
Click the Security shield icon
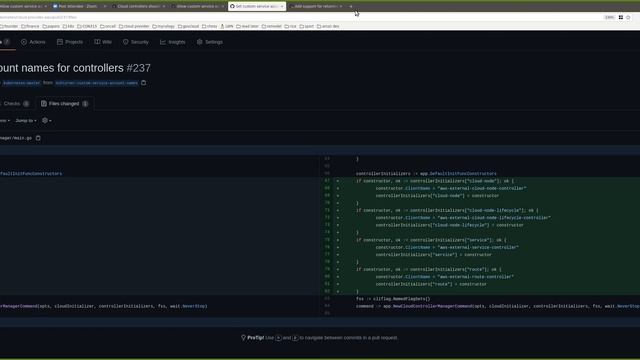126,42
